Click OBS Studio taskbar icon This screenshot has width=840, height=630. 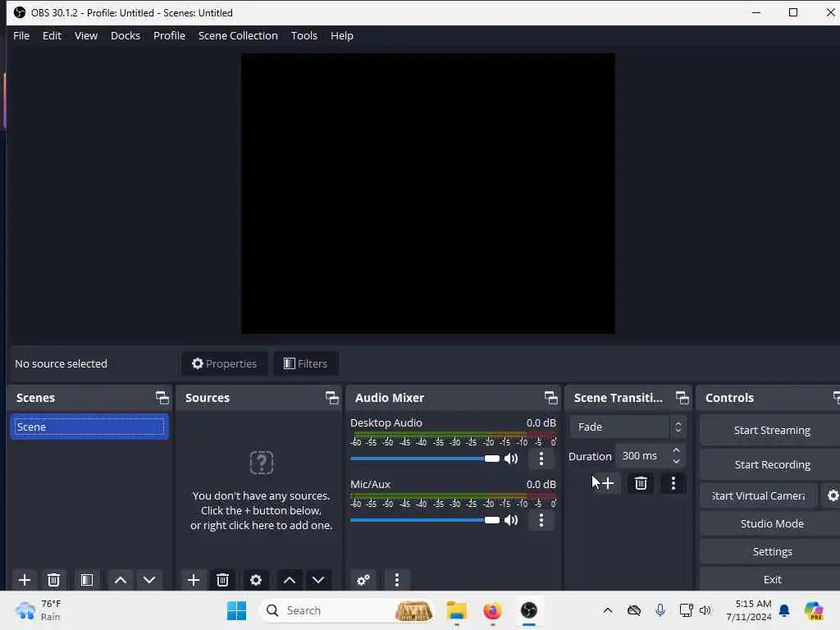coord(529,610)
